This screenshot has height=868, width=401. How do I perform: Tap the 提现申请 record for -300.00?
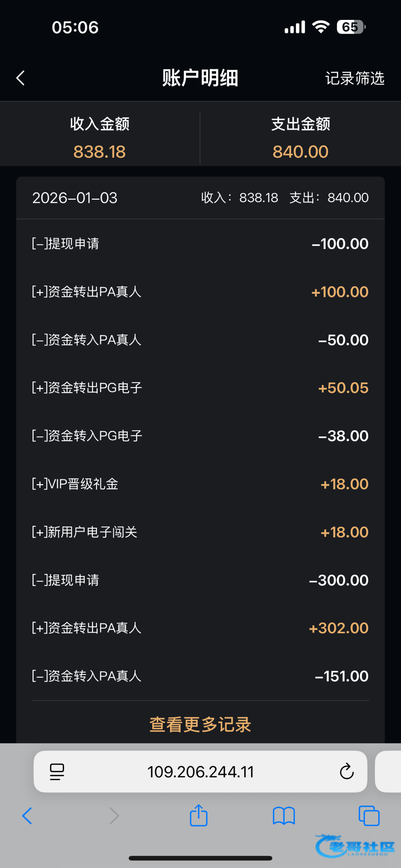[x=200, y=580]
